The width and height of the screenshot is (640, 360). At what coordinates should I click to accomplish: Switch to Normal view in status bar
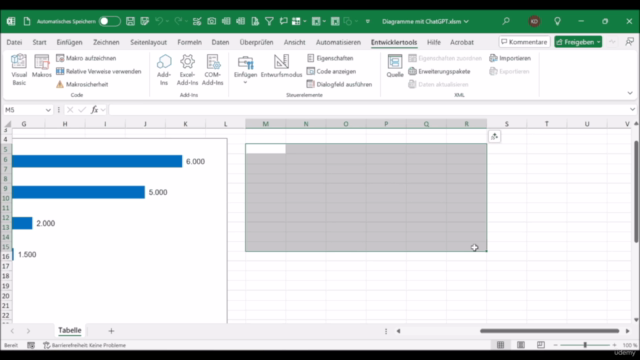tap(500, 345)
